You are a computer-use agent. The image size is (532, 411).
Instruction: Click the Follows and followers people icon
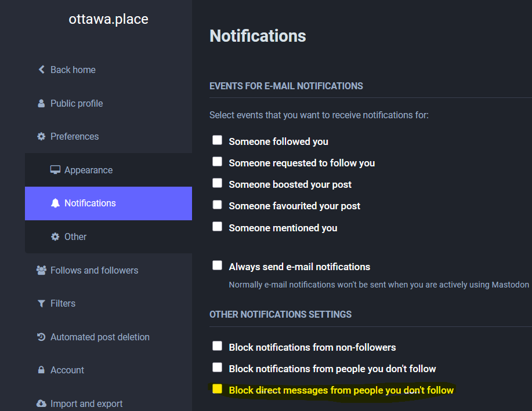[x=41, y=270]
